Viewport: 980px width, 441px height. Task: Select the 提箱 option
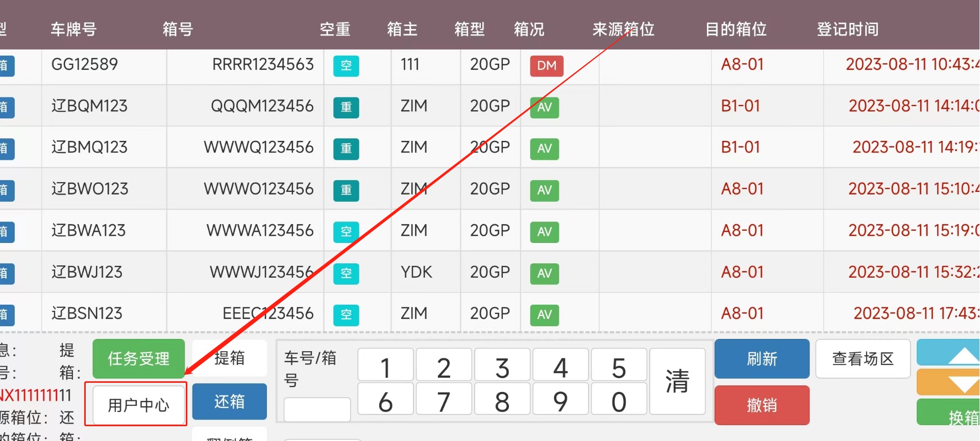coord(230,358)
